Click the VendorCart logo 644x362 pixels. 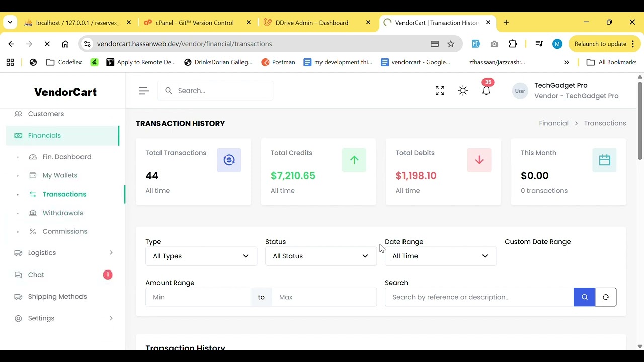pos(65,92)
